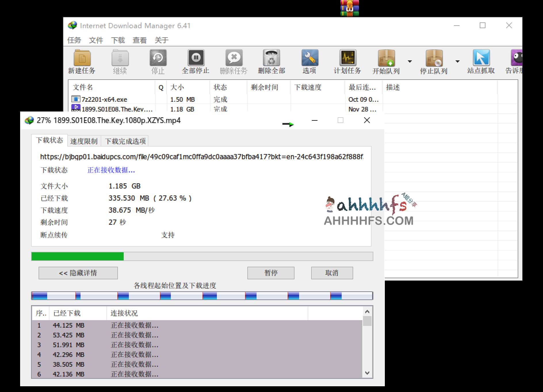Open the 下载 (Download) menu
This screenshot has width=543, height=392.
click(x=118, y=40)
